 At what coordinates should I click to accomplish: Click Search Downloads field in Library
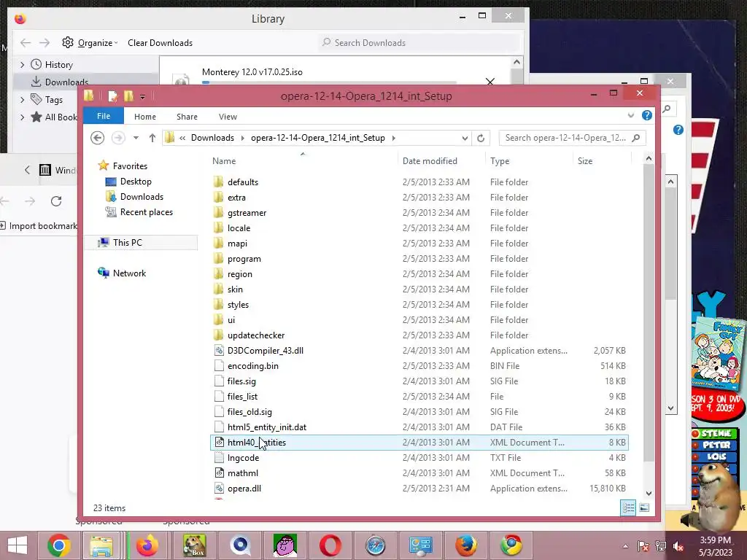[419, 43]
